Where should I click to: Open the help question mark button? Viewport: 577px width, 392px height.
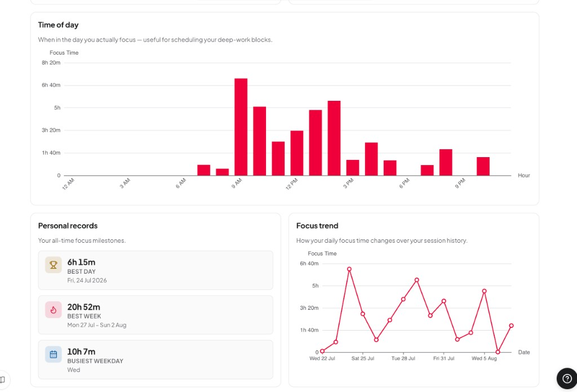pyautogui.click(x=567, y=378)
